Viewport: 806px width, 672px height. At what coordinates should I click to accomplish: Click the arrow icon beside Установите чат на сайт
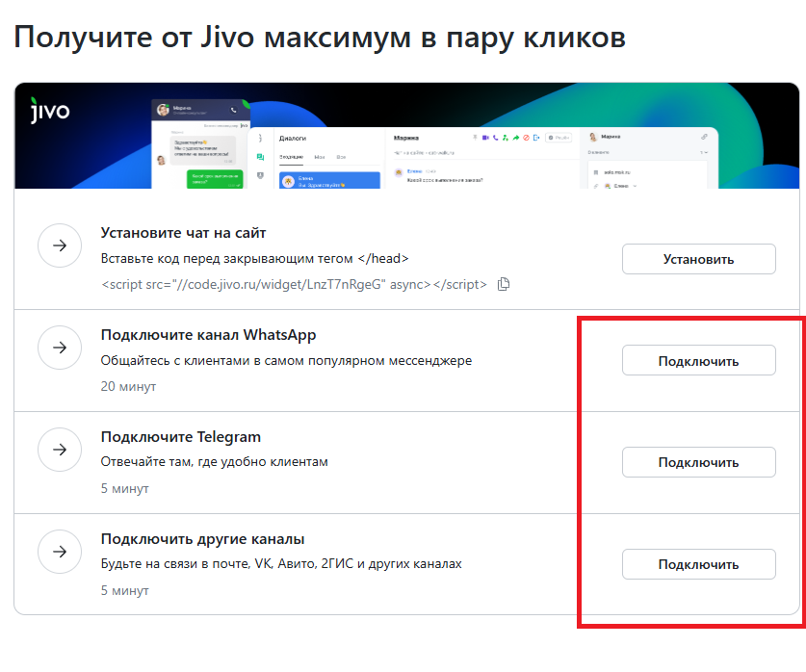coord(60,246)
